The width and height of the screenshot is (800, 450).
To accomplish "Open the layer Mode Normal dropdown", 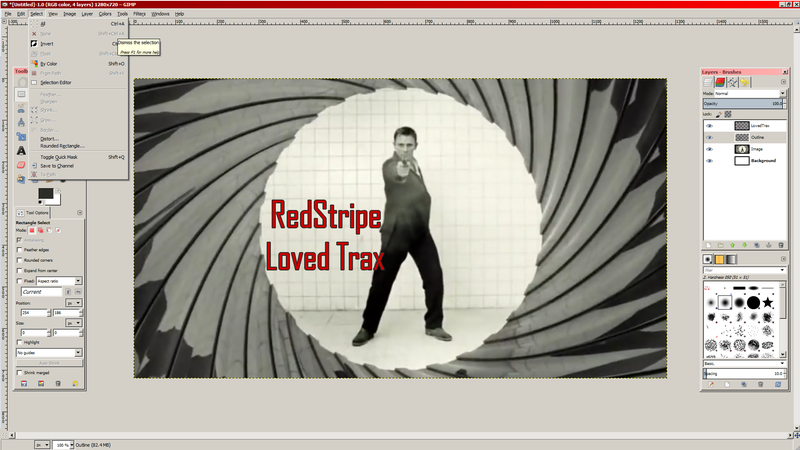I will [x=750, y=93].
